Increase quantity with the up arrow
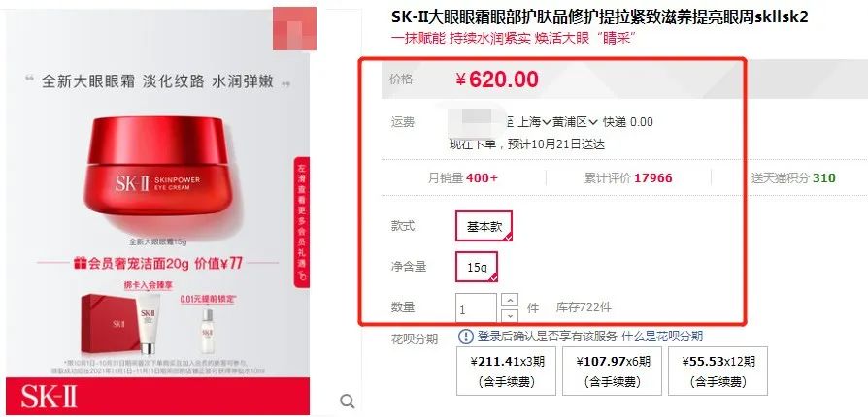Image resolution: width=868 pixels, height=417 pixels. 510,301
